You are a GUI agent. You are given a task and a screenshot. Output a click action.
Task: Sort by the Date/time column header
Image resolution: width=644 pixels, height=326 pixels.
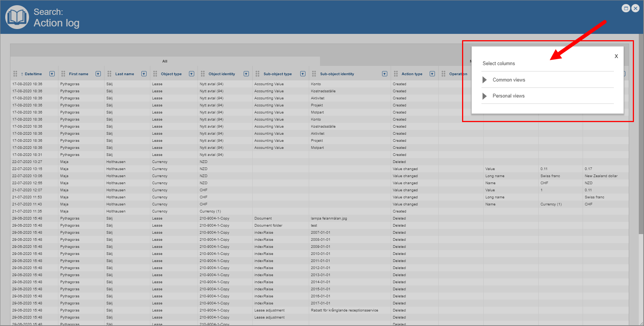pyautogui.click(x=33, y=74)
